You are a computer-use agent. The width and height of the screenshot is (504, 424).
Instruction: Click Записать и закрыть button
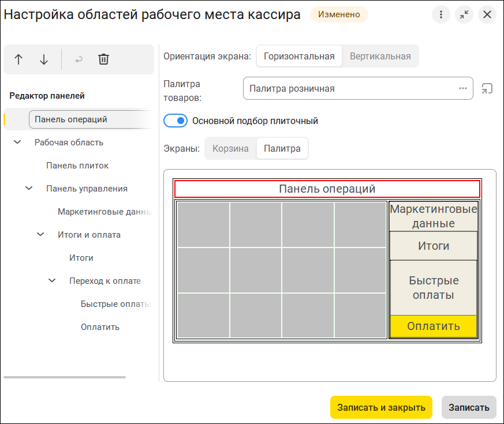381,407
